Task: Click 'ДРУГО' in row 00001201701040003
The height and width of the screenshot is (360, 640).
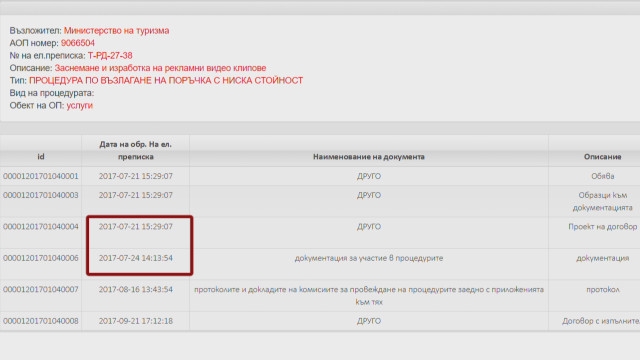Action: pyautogui.click(x=369, y=195)
